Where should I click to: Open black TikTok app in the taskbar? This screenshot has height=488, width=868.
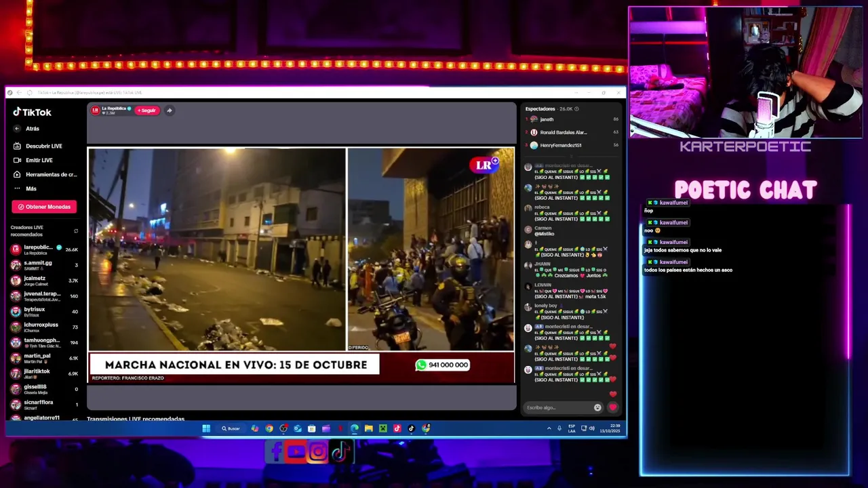(411, 428)
